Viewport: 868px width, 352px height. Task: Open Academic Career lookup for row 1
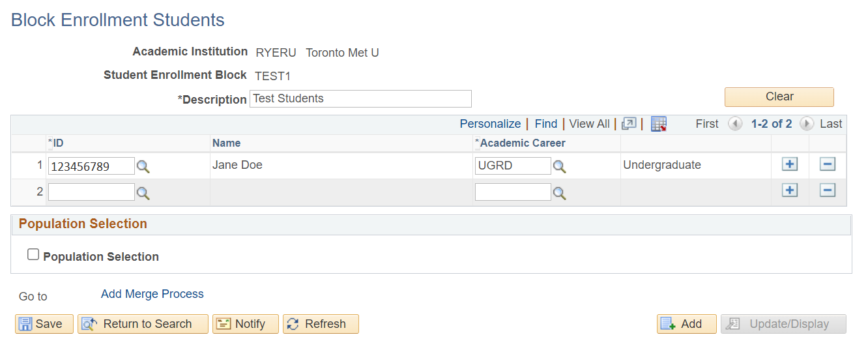(560, 167)
